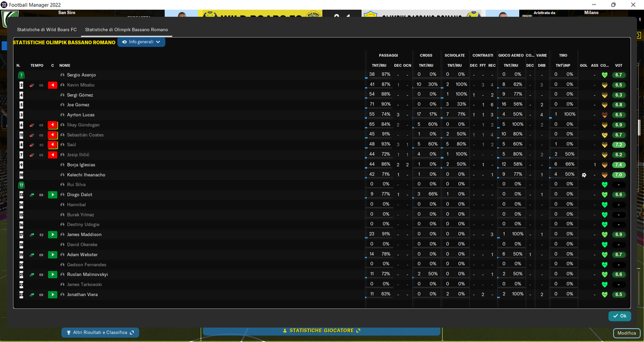Select player Sergi Gómez in the list
644x342 pixels.
click(80, 95)
